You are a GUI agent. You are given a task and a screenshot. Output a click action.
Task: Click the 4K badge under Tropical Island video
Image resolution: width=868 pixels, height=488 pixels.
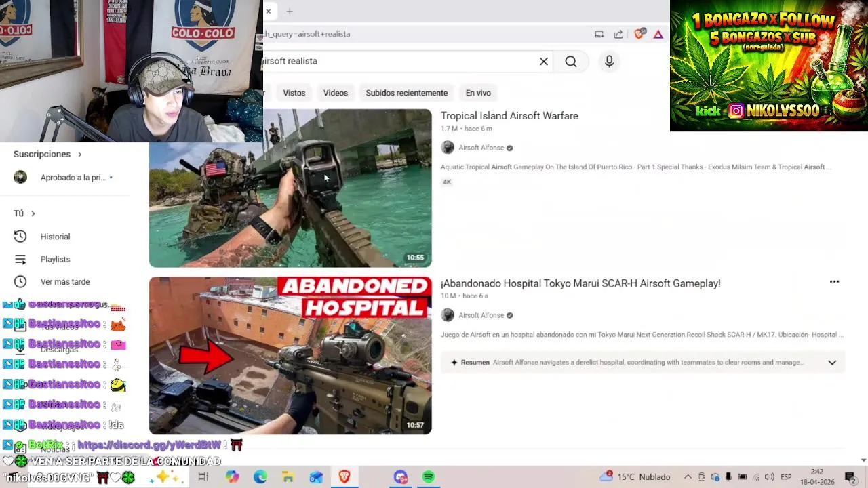(x=447, y=182)
